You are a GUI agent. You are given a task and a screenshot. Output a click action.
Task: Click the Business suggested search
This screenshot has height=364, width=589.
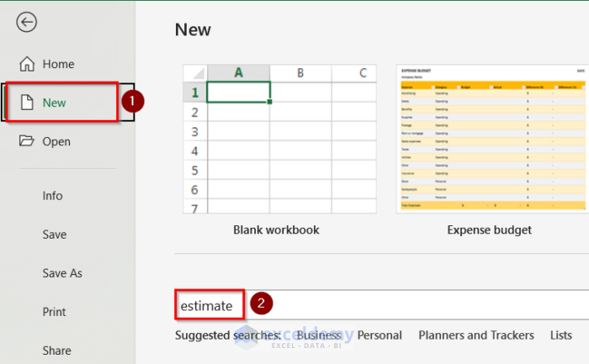pos(319,335)
